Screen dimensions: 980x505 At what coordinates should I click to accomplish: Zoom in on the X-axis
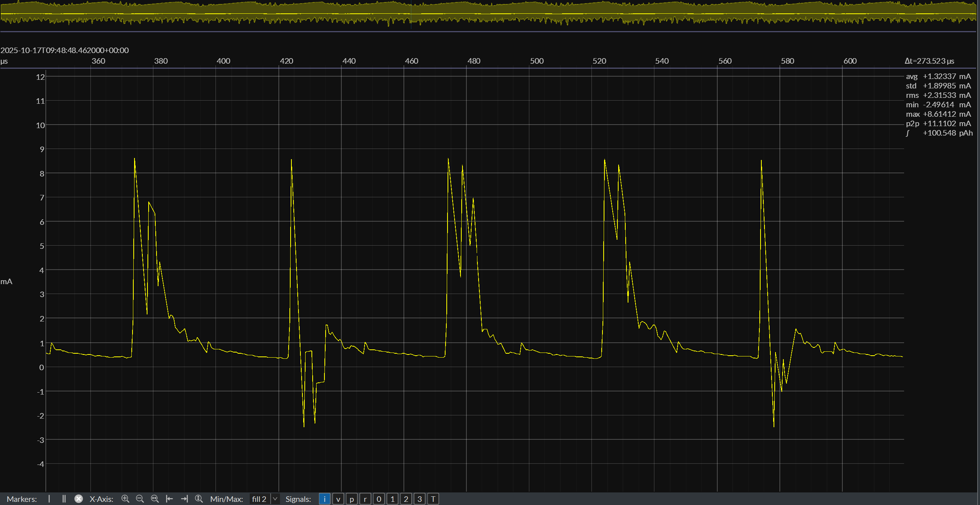[x=125, y=499]
